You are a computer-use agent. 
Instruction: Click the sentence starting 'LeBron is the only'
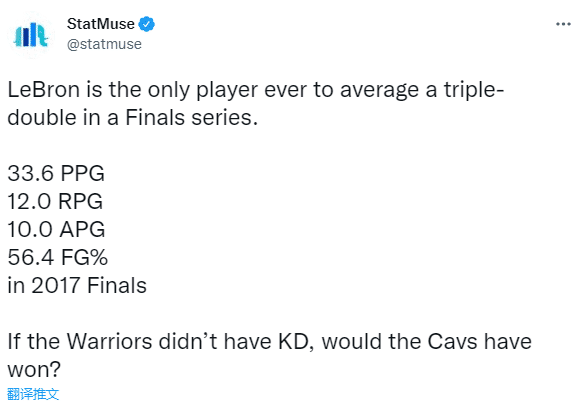(x=256, y=104)
